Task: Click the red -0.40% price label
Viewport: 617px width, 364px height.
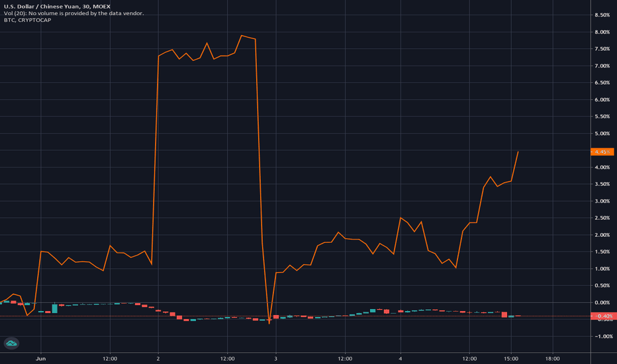Action: [x=603, y=316]
